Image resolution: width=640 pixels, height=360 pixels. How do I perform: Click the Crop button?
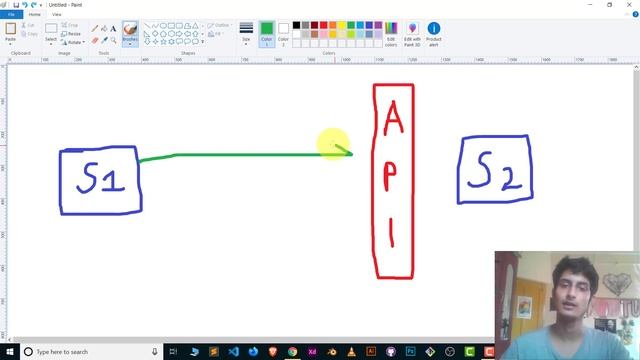click(x=70, y=25)
